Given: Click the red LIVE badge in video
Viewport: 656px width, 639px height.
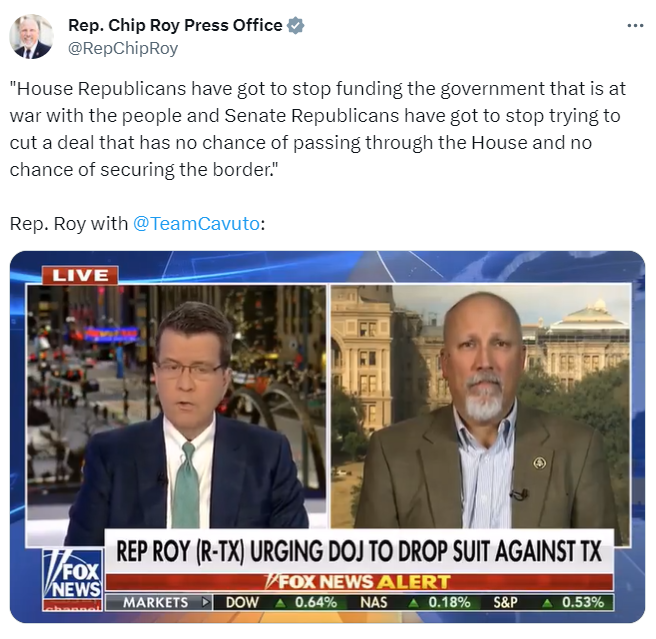Looking at the screenshot, I should 79,275.
